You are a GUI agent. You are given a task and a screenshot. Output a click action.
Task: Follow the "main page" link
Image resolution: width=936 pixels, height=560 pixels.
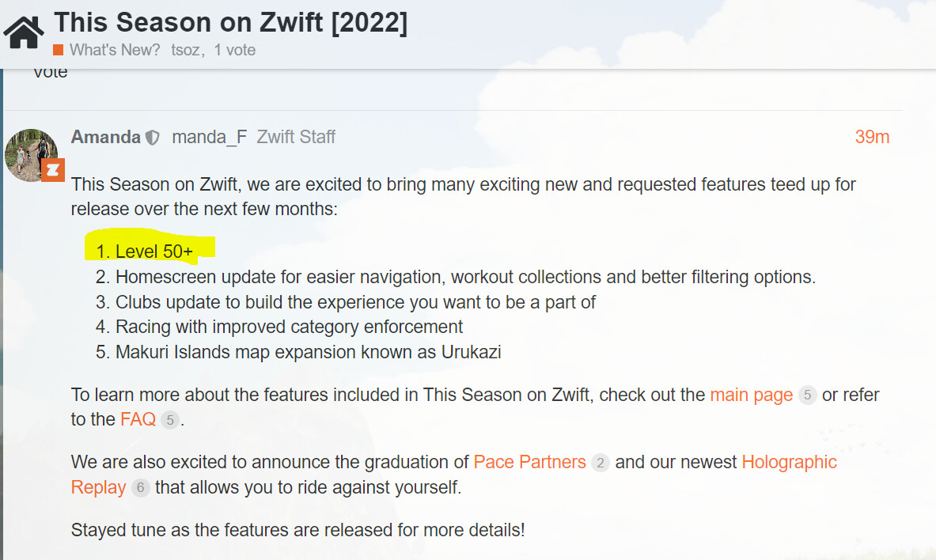pos(751,395)
